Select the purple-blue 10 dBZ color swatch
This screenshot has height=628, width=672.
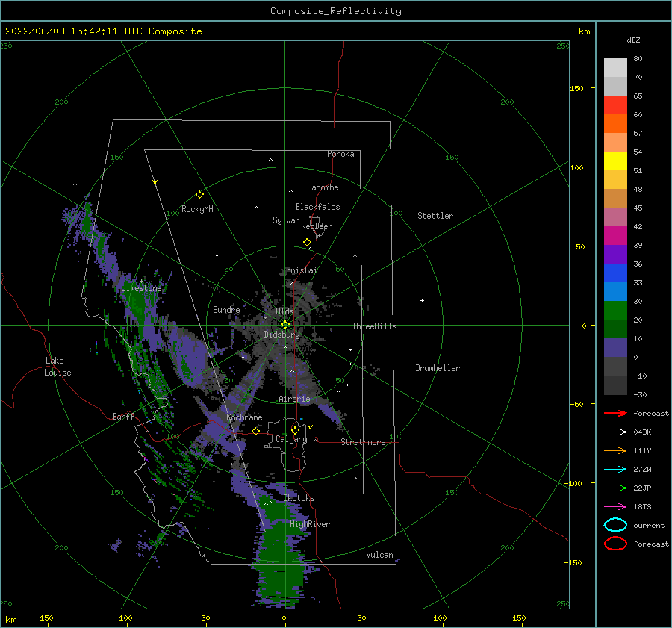pyautogui.click(x=615, y=348)
